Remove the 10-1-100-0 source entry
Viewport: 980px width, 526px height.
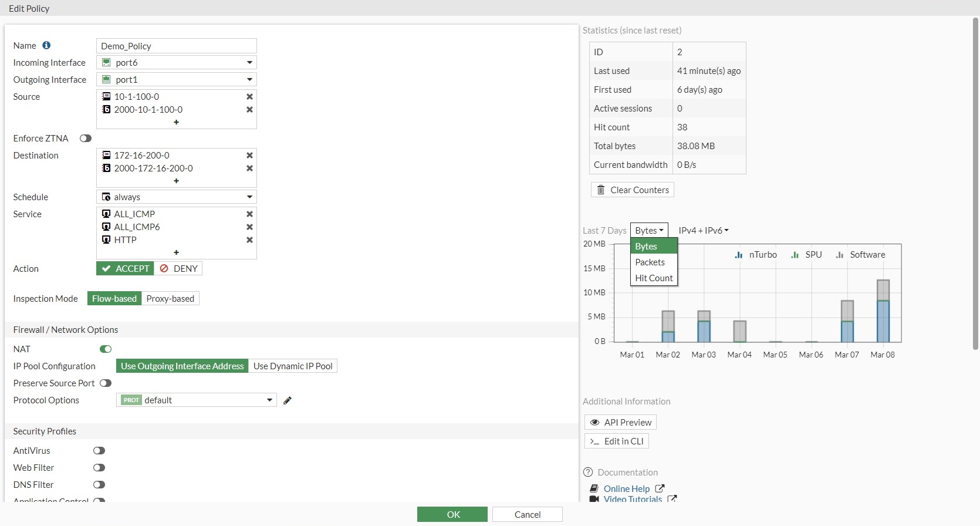[x=249, y=96]
